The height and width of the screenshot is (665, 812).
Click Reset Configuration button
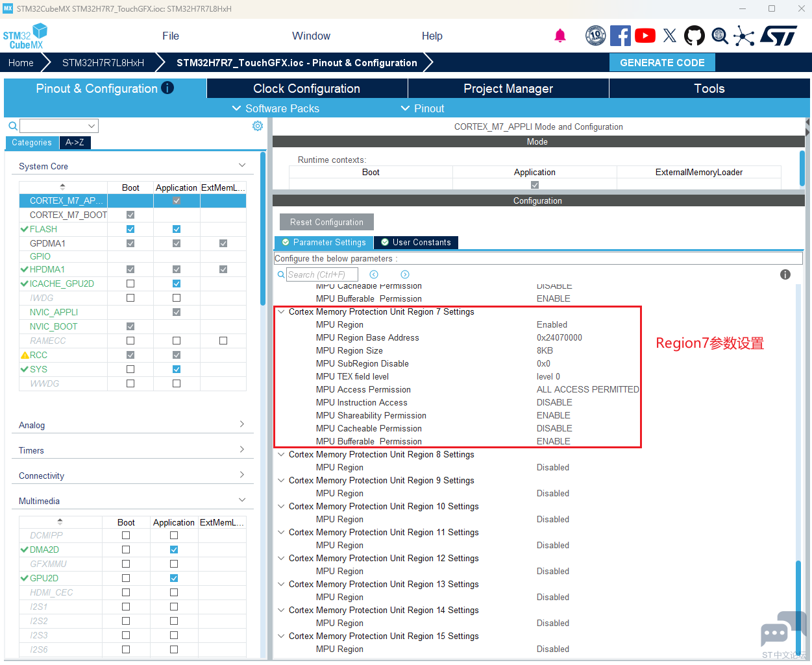326,222
